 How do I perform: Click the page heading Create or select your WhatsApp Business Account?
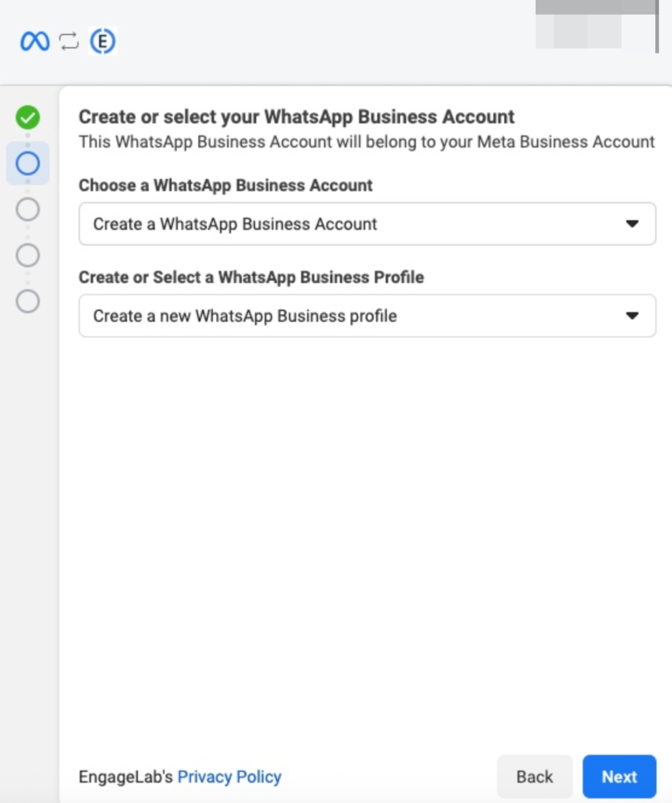point(297,117)
